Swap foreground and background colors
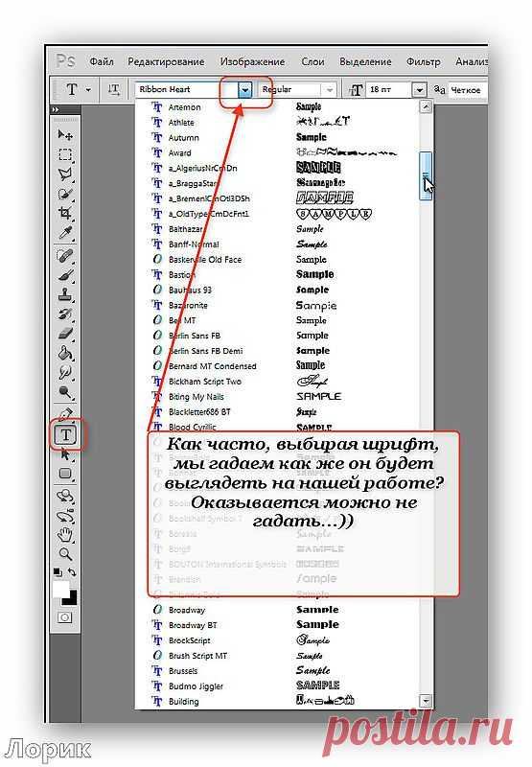Viewport: 532px width, 767px height. tap(72, 571)
